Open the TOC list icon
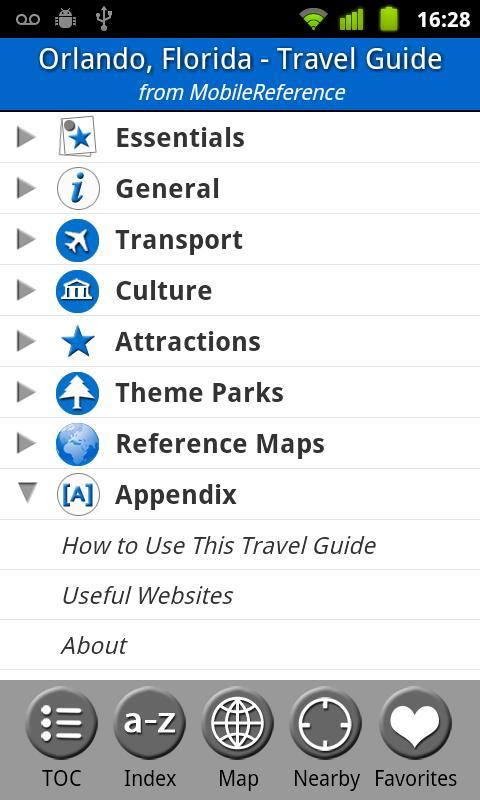The height and width of the screenshot is (800, 480). click(x=61, y=722)
